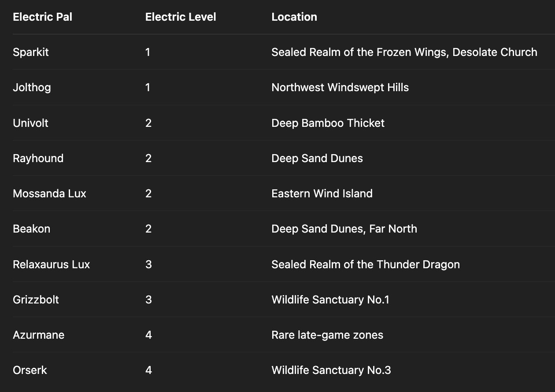Image resolution: width=555 pixels, height=392 pixels.
Task: Click the Beakon pal name
Action: (31, 229)
